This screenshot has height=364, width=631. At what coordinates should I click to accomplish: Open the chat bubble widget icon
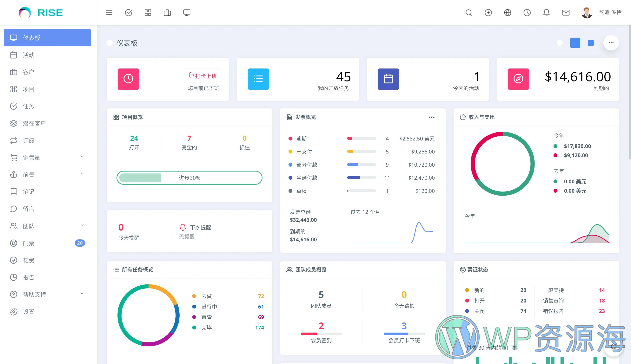coord(613,346)
